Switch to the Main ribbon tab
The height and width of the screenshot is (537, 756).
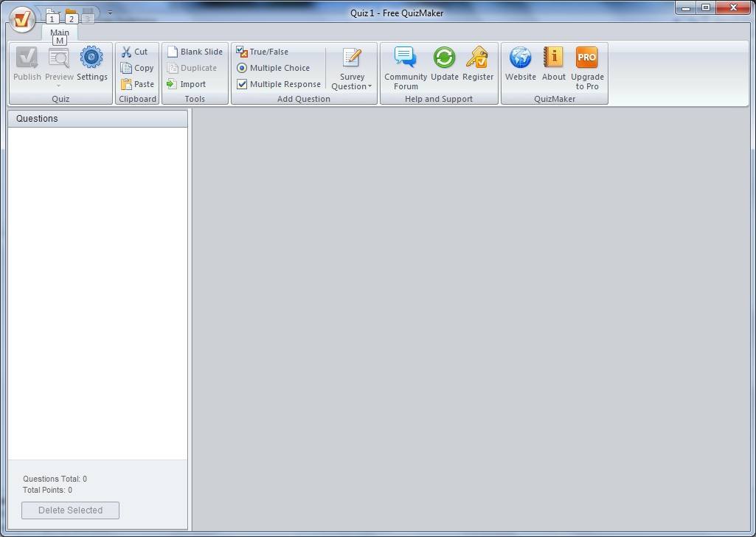click(59, 32)
